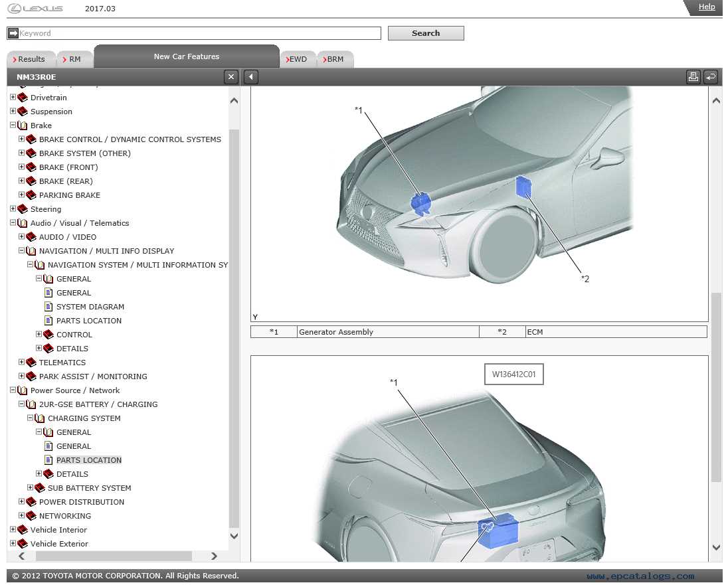This screenshot has width=728, height=587.
Task: Open the SYSTEM DIAGRAM document icon
Action: click(48, 307)
